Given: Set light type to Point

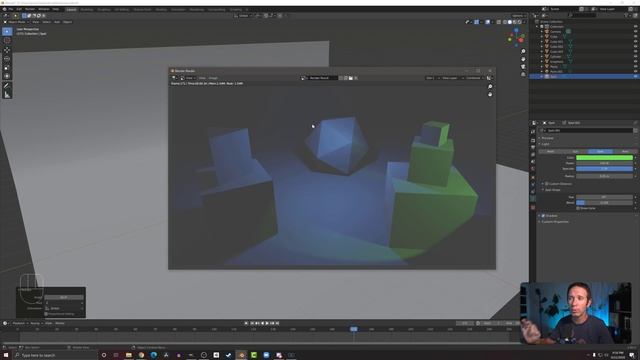Looking at the screenshot, I should click(550, 151).
